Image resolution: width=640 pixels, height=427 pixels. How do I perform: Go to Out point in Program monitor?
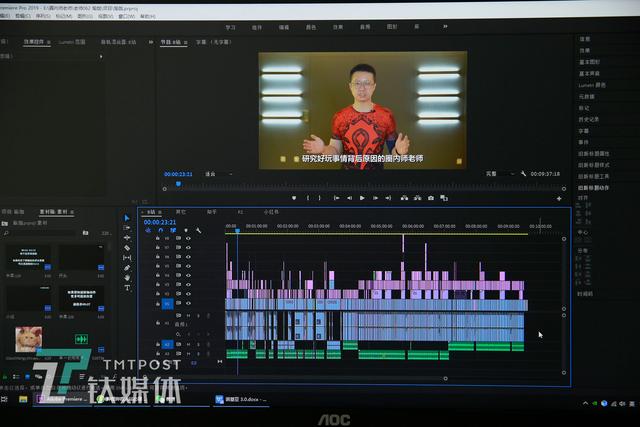point(388,198)
